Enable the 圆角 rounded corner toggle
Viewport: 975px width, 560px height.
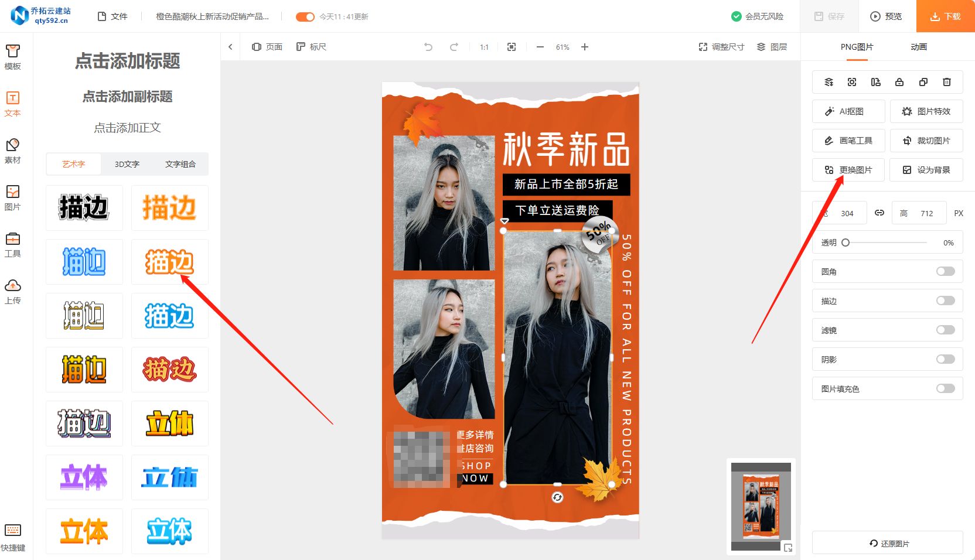[946, 271]
